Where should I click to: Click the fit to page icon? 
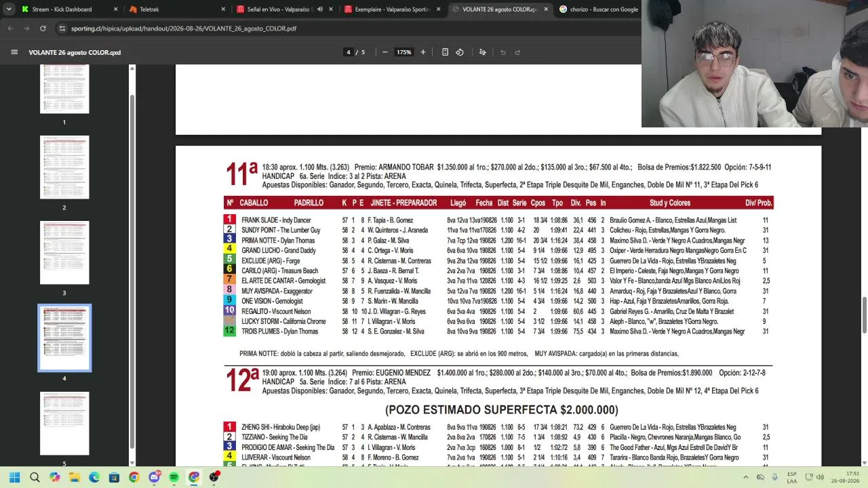click(x=445, y=52)
